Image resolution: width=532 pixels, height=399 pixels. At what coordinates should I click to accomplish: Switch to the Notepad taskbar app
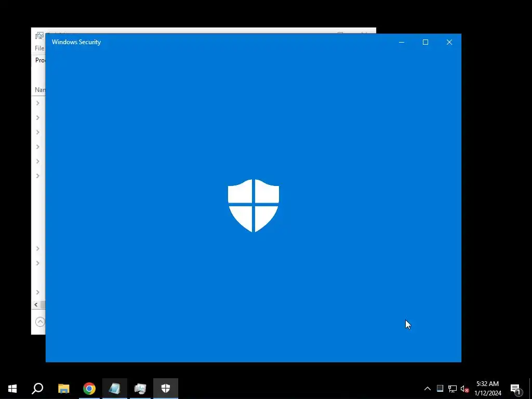tap(115, 389)
